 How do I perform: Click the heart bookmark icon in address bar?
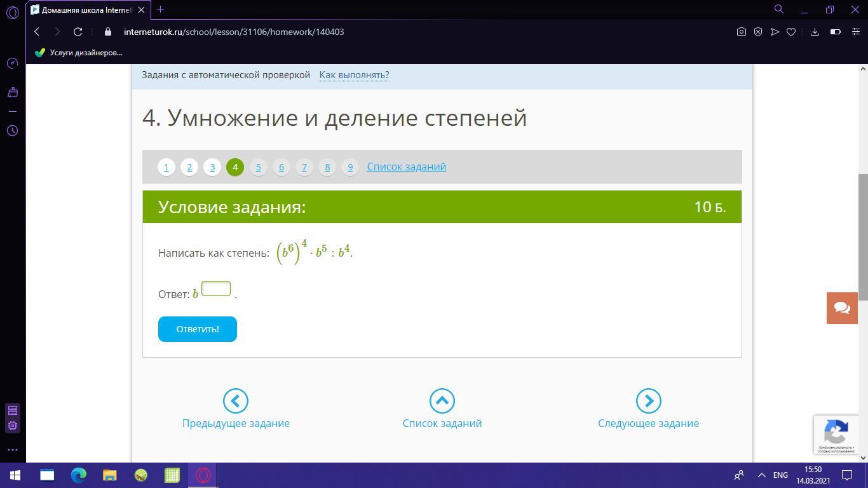791,32
